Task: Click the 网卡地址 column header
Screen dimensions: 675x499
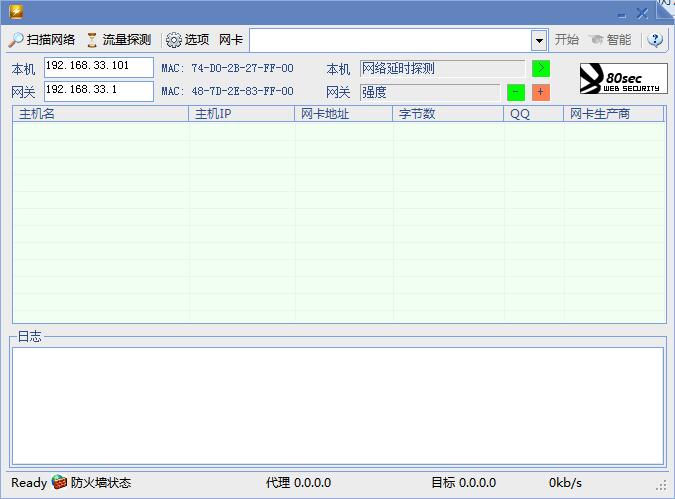Action: click(344, 114)
